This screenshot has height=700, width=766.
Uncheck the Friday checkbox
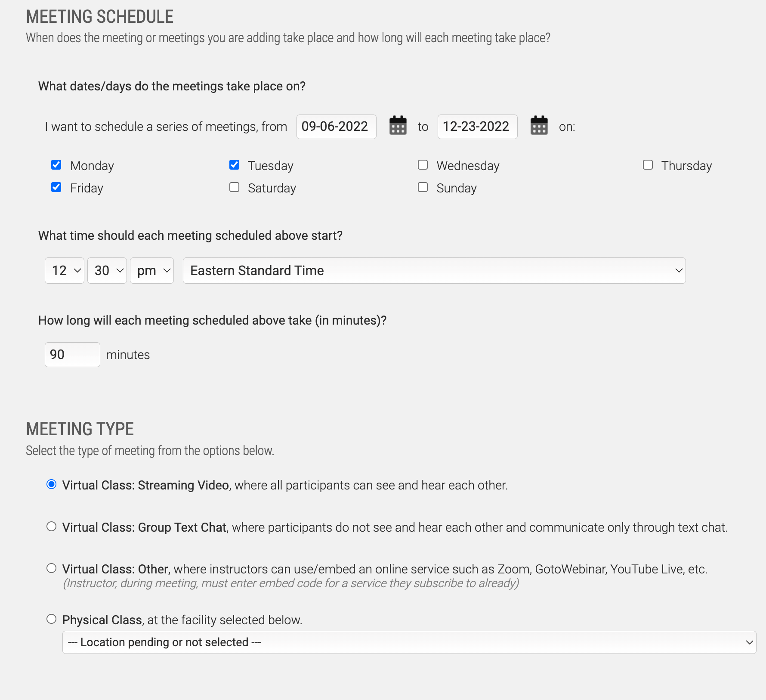point(56,187)
